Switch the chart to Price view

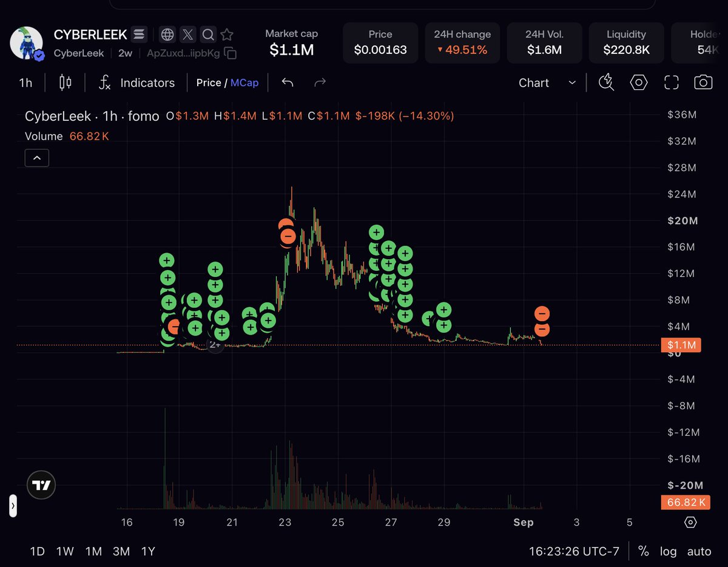(209, 83)
